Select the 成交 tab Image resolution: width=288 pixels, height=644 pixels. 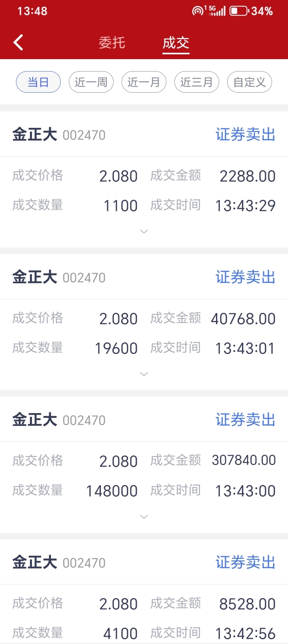click(x=176, y=42)
